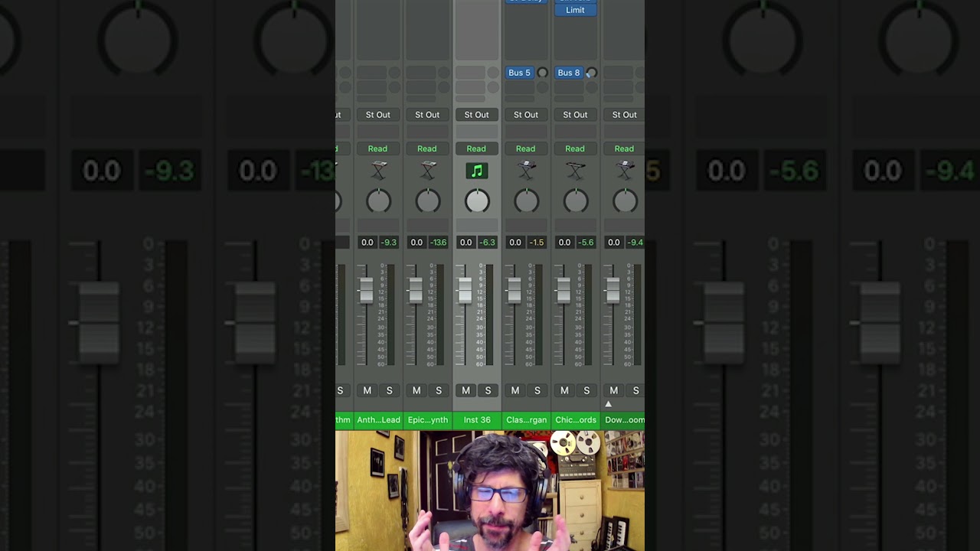Click the 0.0 gain field on Clas...rgan
This screenshot has height=551, width=980.
tap(515, 243)
